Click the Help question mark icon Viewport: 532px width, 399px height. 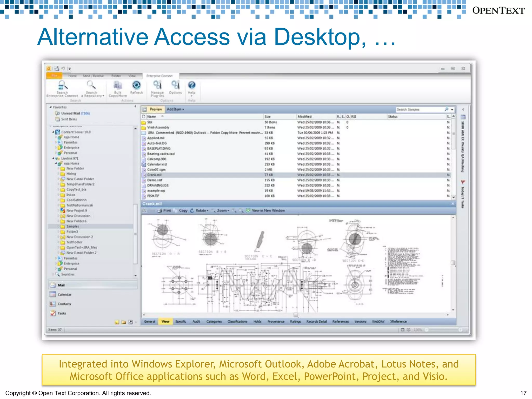click(x=191, y=85)
